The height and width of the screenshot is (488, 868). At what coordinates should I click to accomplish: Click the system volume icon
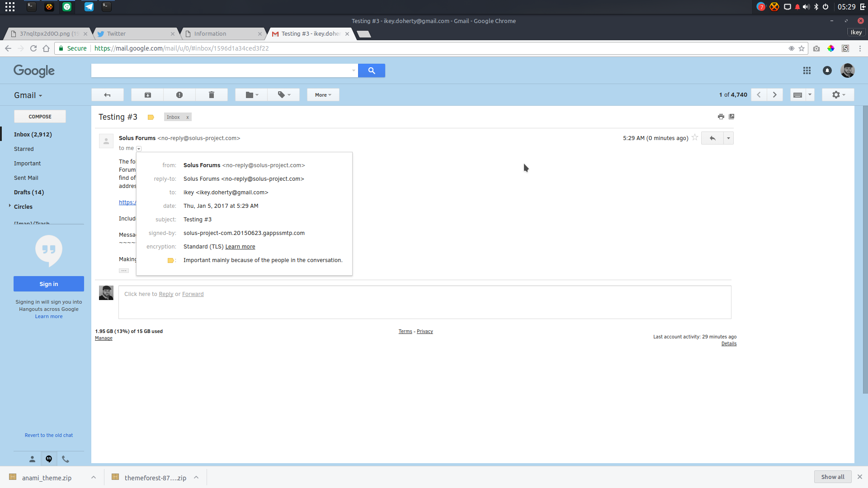pyautogui.click(x=806, y=7)
